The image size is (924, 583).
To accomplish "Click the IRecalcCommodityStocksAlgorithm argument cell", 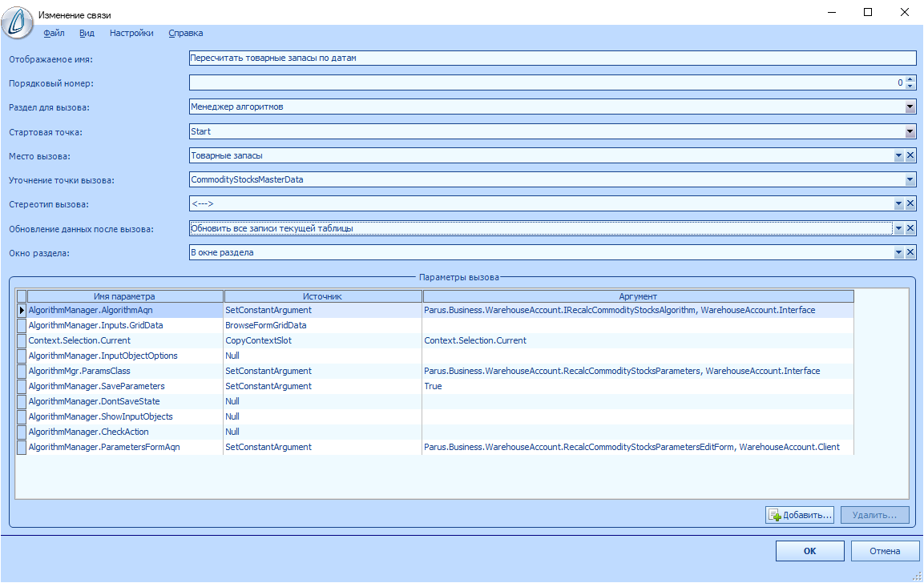I will click(x=638, y=310).
